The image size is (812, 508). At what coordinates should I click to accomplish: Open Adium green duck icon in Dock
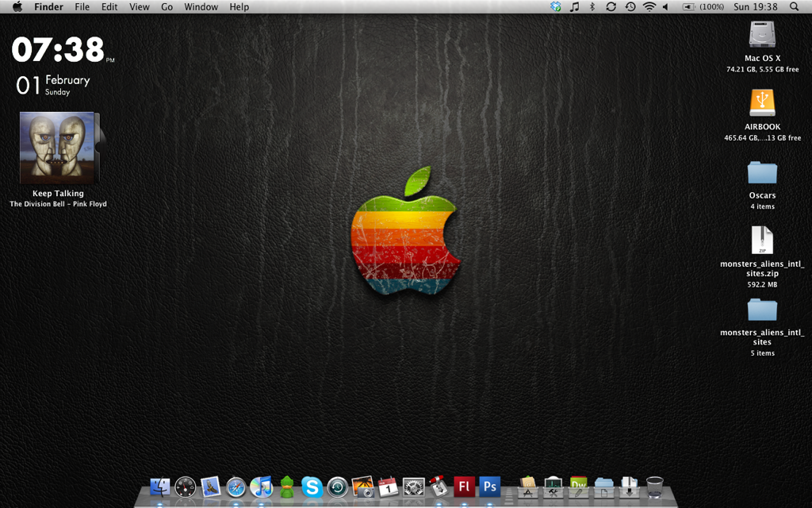tap(287, 487)
